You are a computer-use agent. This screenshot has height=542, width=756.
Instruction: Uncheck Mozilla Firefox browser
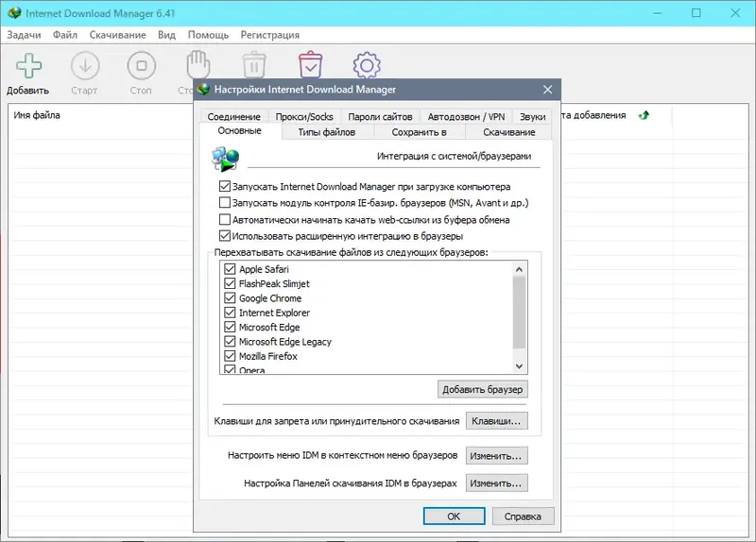(x=230, y=356)
